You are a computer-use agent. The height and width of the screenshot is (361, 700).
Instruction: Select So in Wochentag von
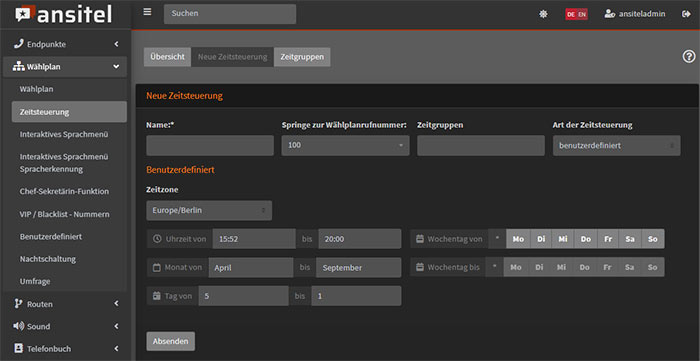pos(653,239)
